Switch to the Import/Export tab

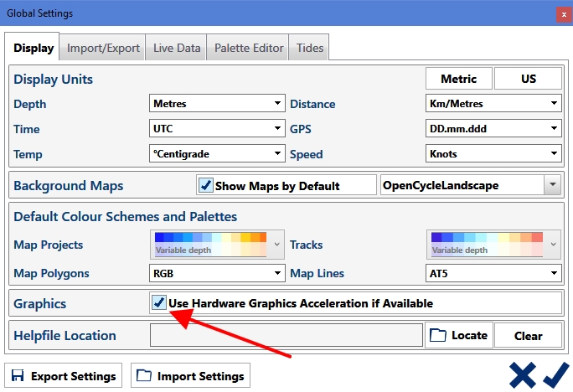[103, 48]
